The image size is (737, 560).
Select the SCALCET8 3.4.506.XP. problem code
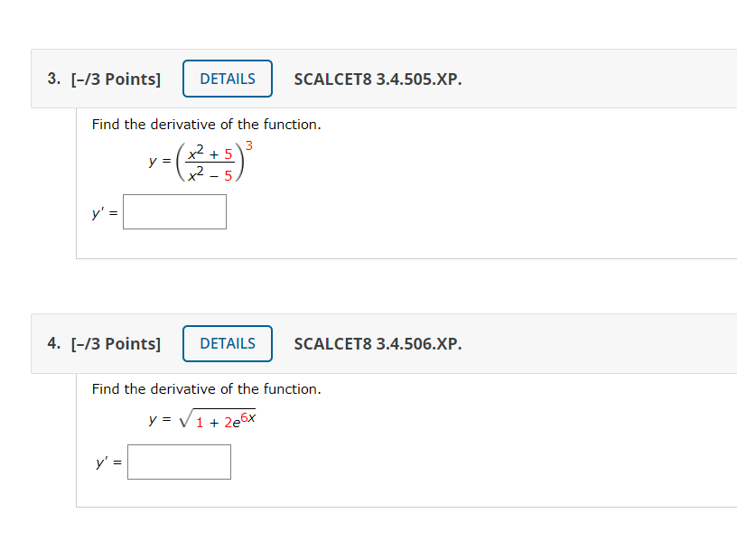(x=378, y=344)
